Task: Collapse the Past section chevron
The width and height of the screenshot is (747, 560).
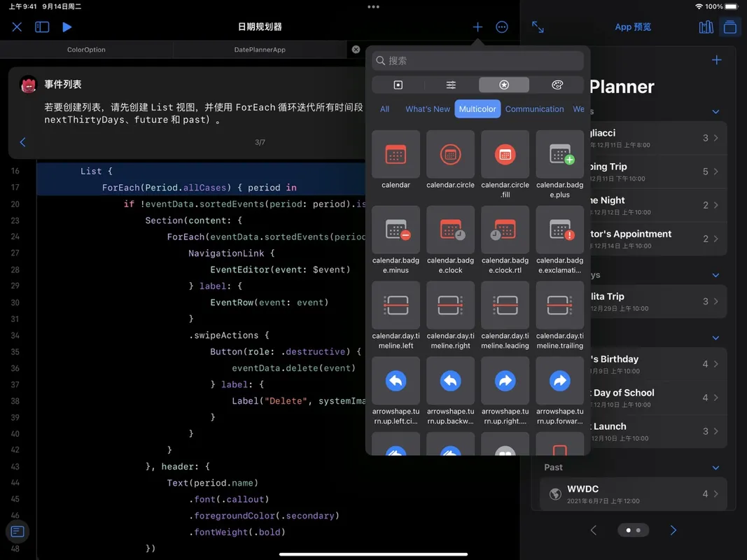Action: [715, 468]
